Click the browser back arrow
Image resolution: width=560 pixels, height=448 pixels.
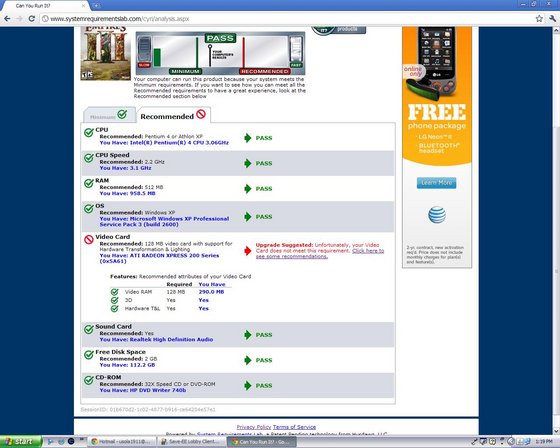(7, 19)
